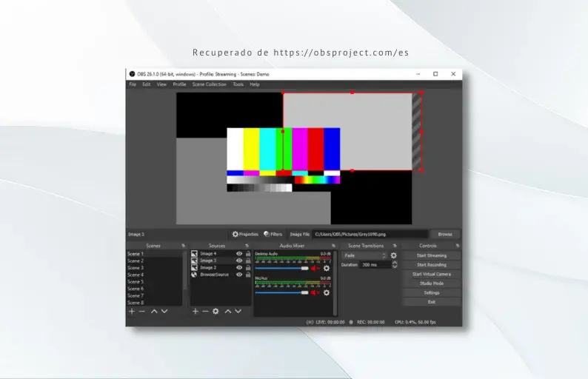
Task: Enable Studio Mode
Action: pyautogui.click(x=432, y=284)
